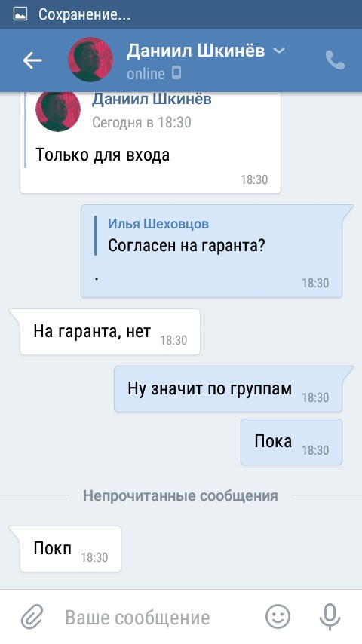Tap the back arrow in header
The image size is (362, 644).
(x=32, y=61)
